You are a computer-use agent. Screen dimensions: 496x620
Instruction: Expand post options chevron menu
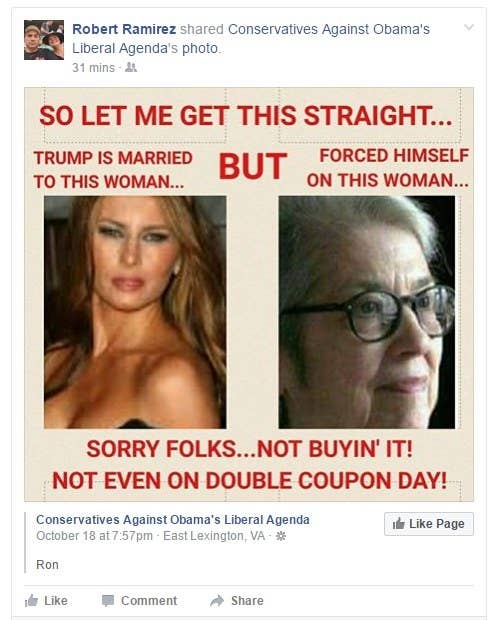click(469, 27)
